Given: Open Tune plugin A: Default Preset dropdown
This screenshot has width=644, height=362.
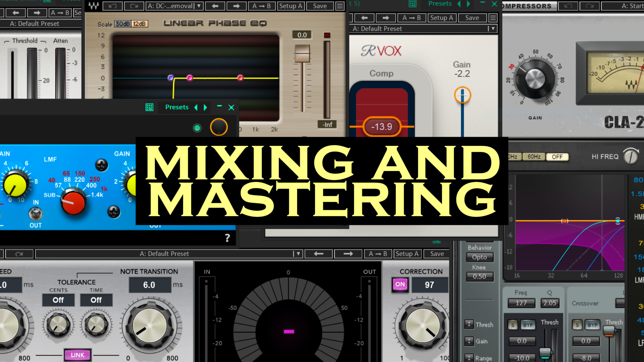Looking at the screenshot, I should tap(168, 254).
